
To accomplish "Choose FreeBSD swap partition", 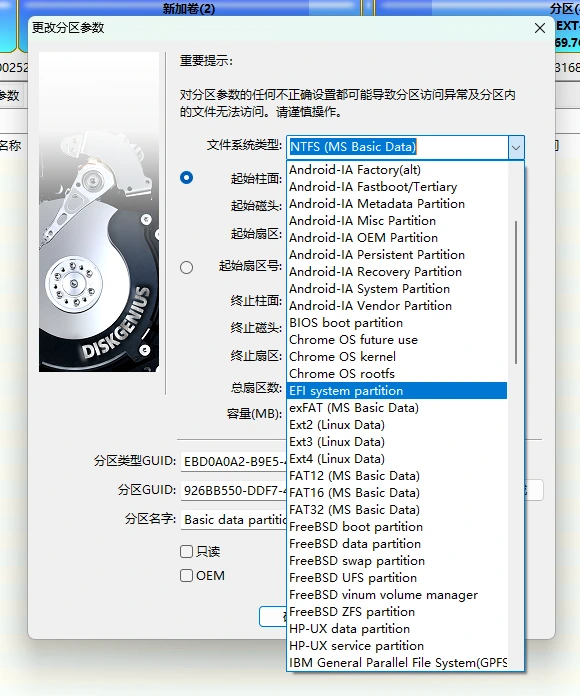I will (x=397, y=561).
